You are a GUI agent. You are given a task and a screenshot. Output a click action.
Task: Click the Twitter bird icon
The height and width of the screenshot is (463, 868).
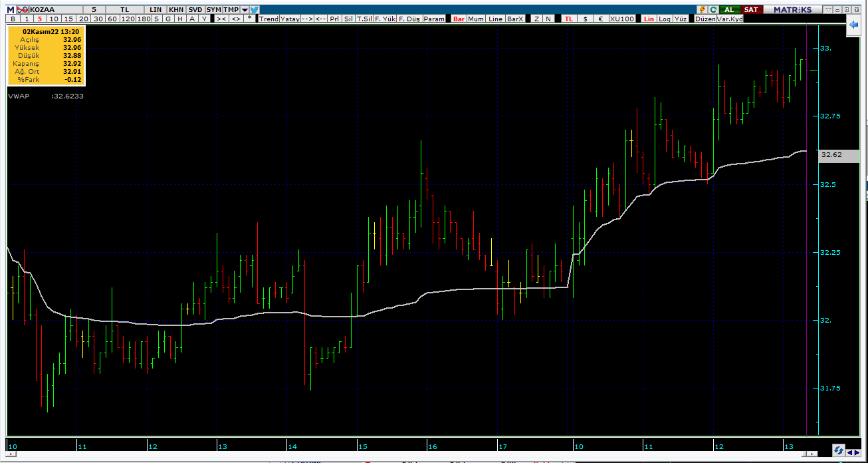tap(253, 10)
